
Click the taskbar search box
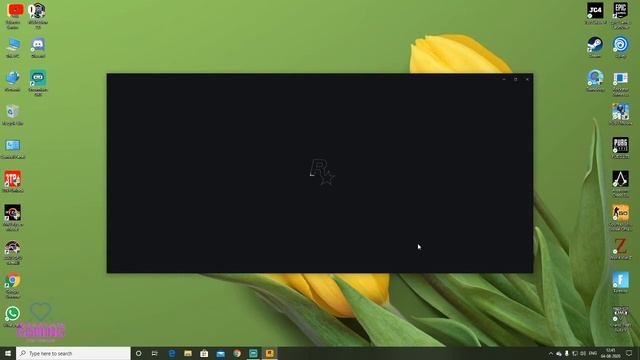click(x=73, y=353)
